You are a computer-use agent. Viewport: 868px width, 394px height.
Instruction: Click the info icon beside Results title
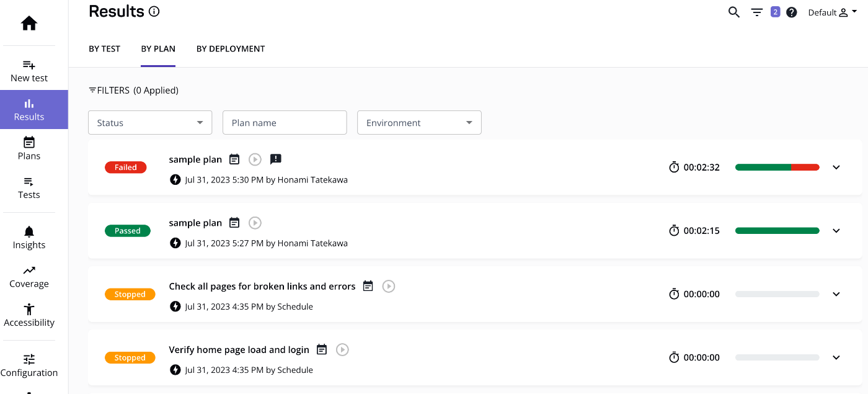tap(154, 12)
